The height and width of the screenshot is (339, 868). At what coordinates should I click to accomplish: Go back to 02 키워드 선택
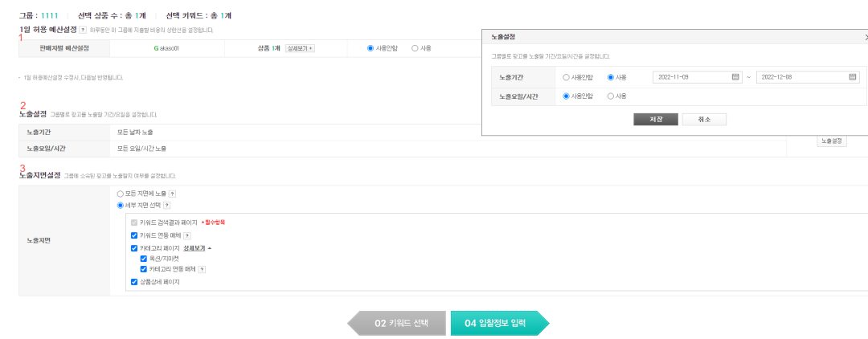[x=396, y=324]
